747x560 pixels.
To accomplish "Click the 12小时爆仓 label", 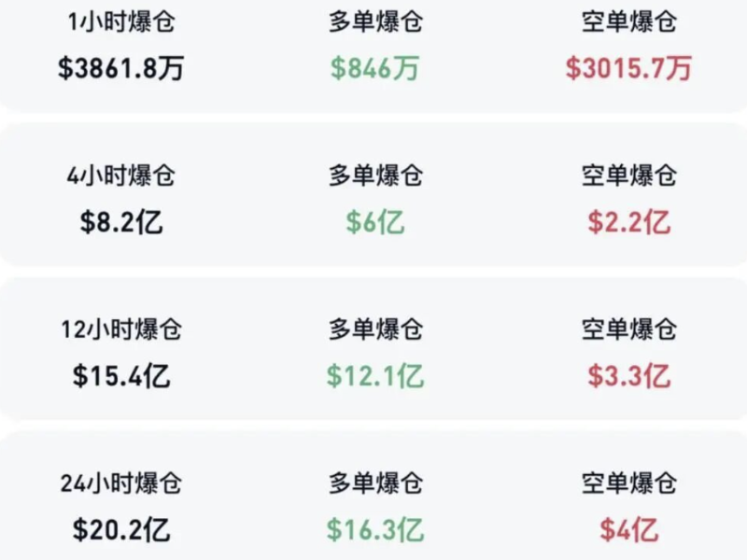I will pyautogui.click(x=121, y=329).
